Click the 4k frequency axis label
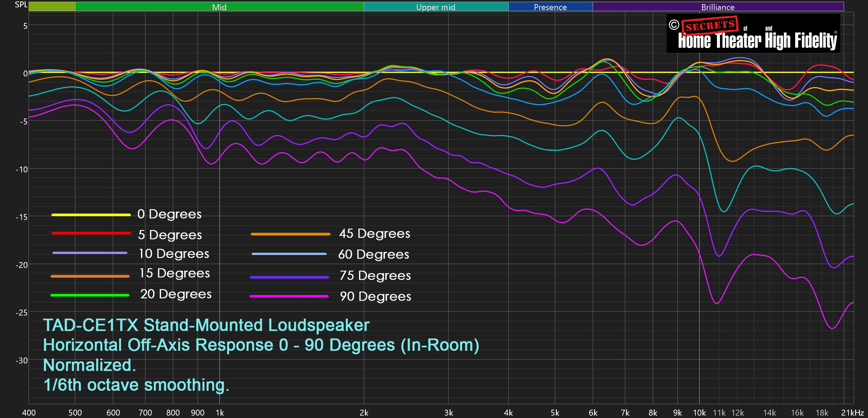Screen dimensions: 868x418 [x=508, y=413]
